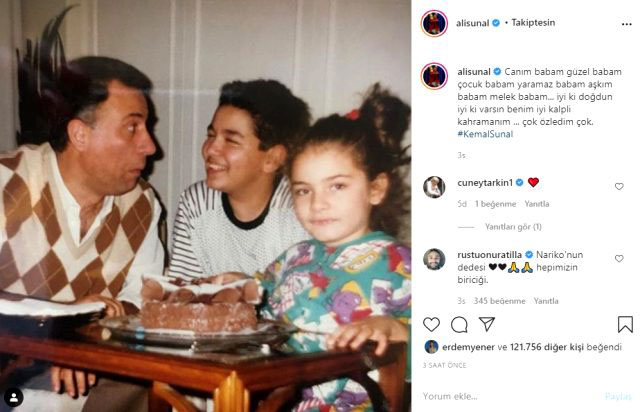Open the Takiptesin following options
The height and width of the screenshot is (412, 640).
coord(533,23)
